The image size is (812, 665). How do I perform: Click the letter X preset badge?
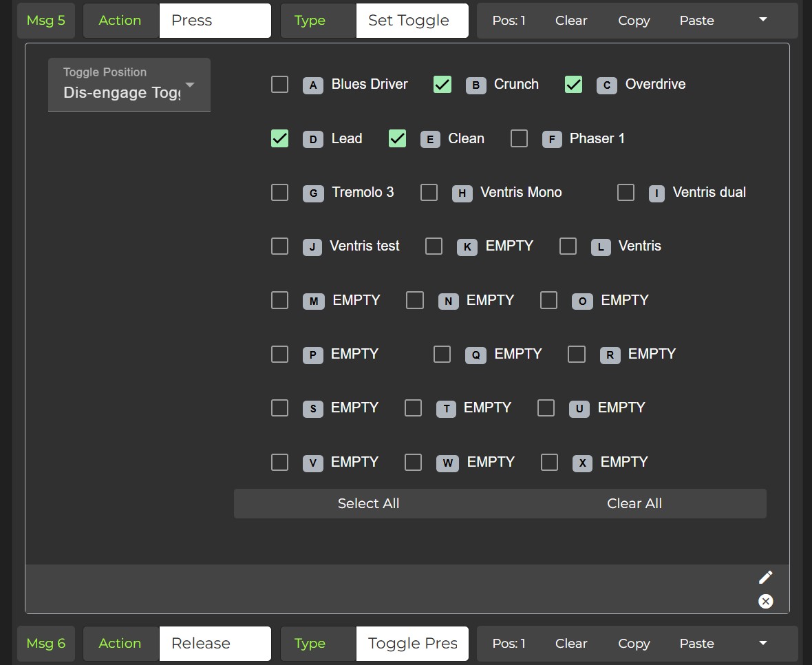(582, 463)
